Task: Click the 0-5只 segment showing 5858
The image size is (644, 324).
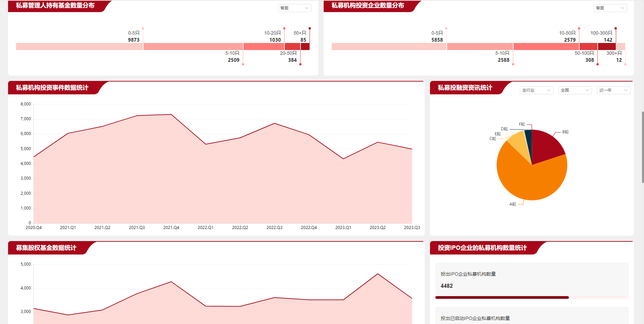Action: coord(389,47)
